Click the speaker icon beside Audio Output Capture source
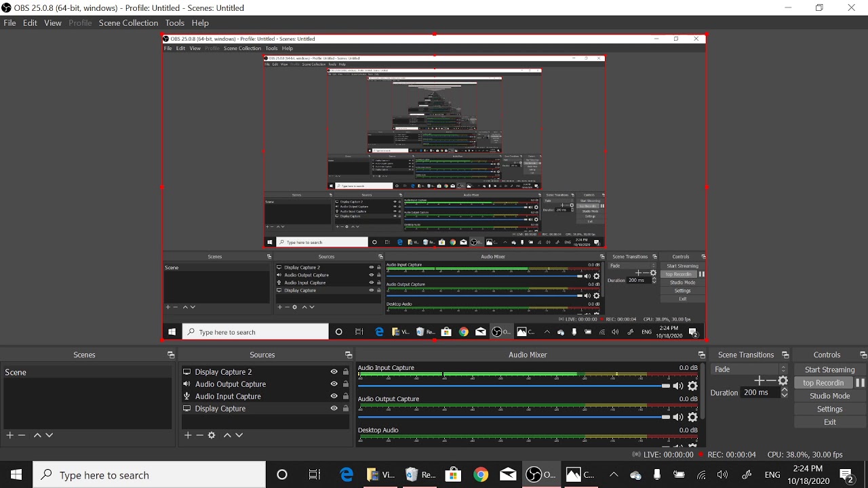This screenshot has width=868, height=488. (x=187, y=384)
